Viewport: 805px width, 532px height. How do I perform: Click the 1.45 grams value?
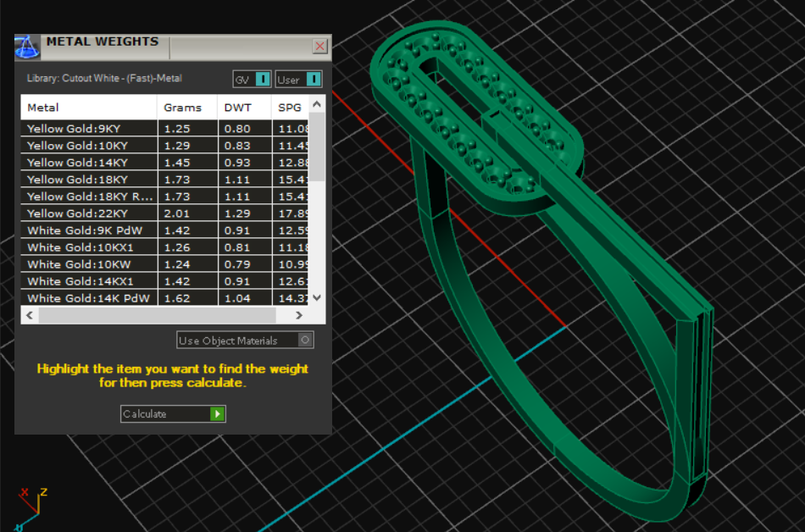coord(176,163)
